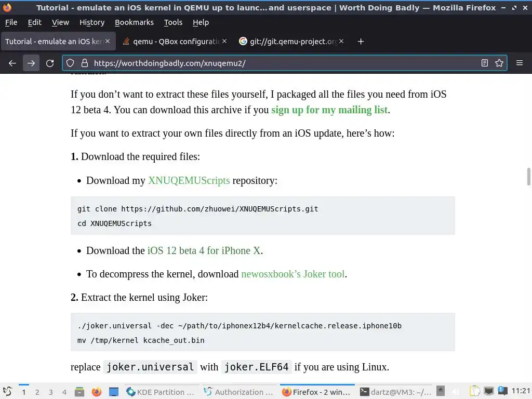
Task: Open the Firefox hamburger application menu
Action: coord(520,63)
